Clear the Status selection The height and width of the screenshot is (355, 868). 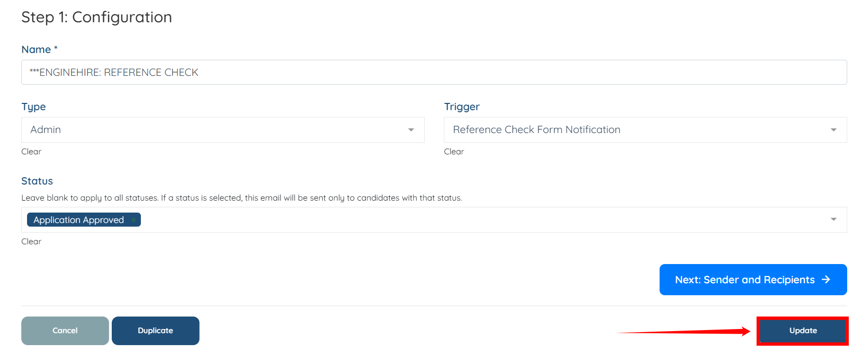tap(31, 242)
